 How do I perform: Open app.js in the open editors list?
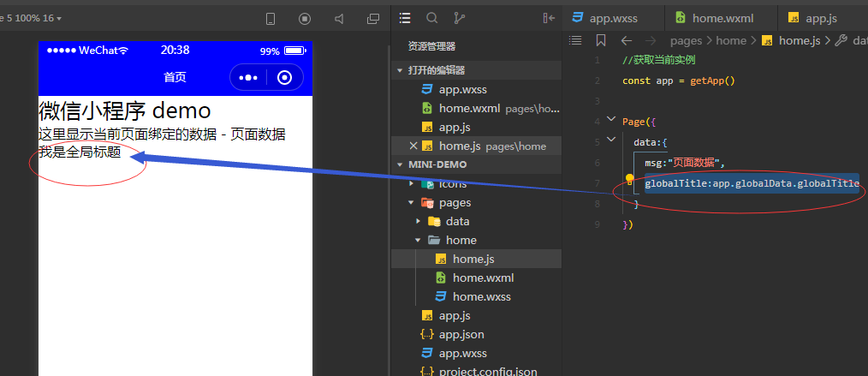coord(455,127)
